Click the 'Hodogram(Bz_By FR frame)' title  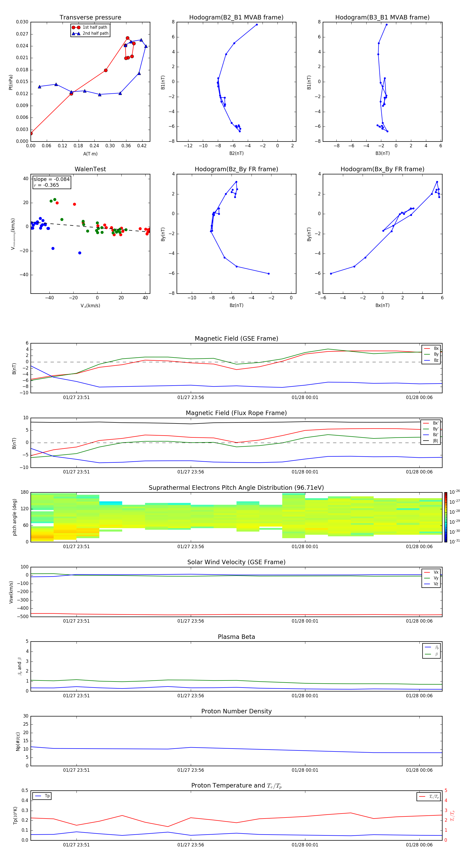pyautogui.click(x=236, y=169)
